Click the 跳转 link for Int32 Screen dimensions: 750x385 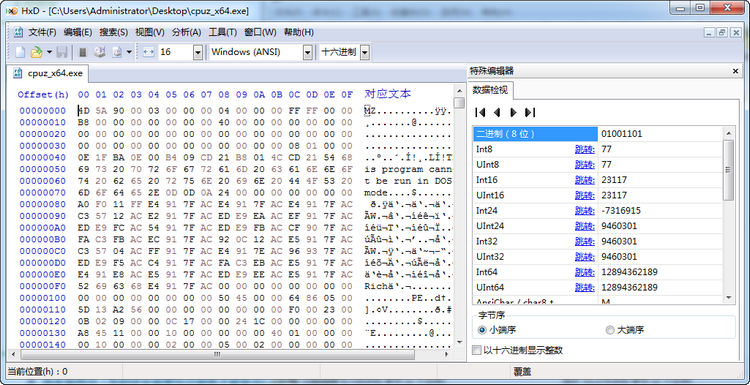(585, 241)
